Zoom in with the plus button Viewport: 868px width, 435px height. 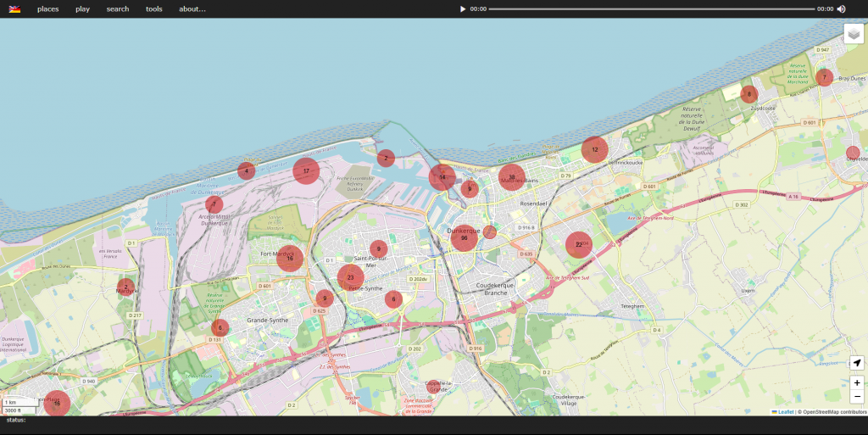[x=856, y=382]
